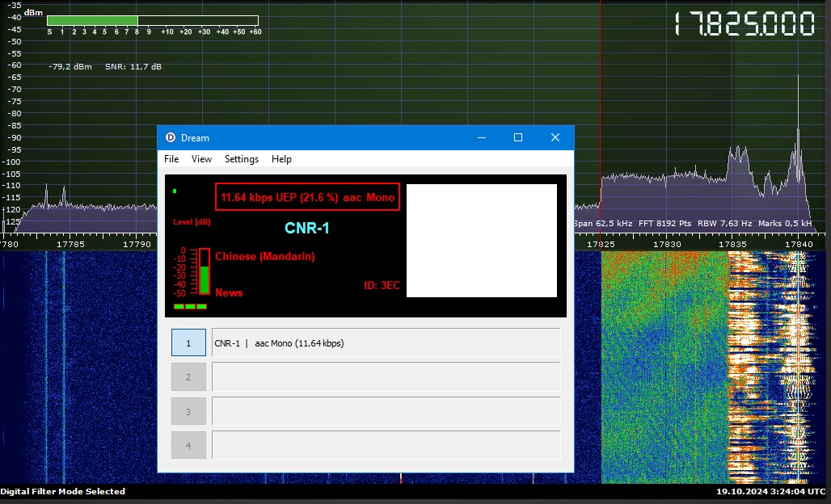Click the 'FFT 8192 Pts' spectrum info
Screen dimensions: 831x504
click(x=664, y=224)
